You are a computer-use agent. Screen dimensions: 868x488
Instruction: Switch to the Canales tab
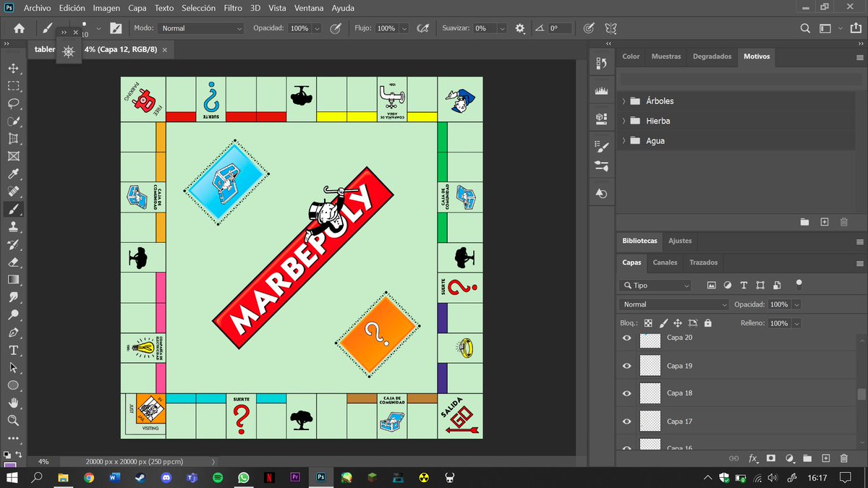pyautogui.click(x=665, y=262)
